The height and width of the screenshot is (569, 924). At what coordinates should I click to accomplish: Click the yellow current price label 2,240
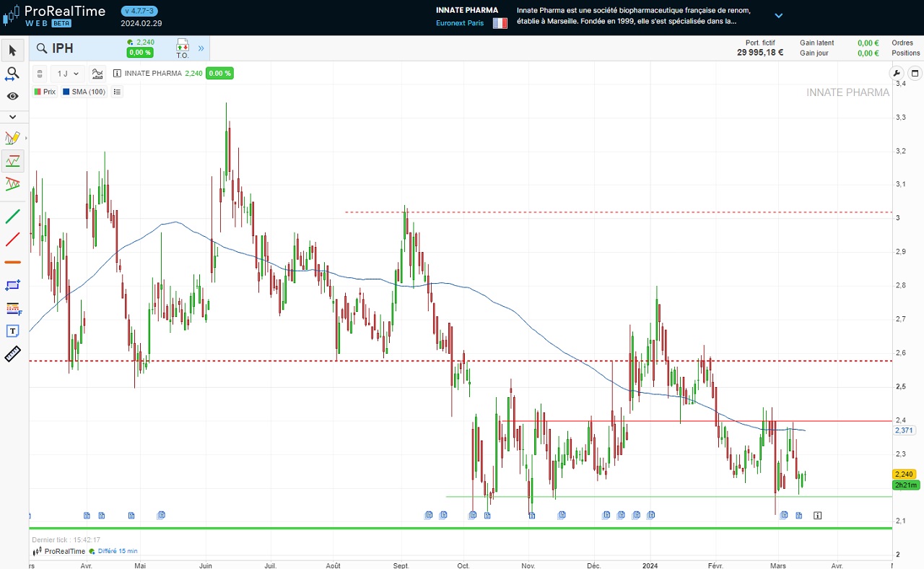[904, 474]
